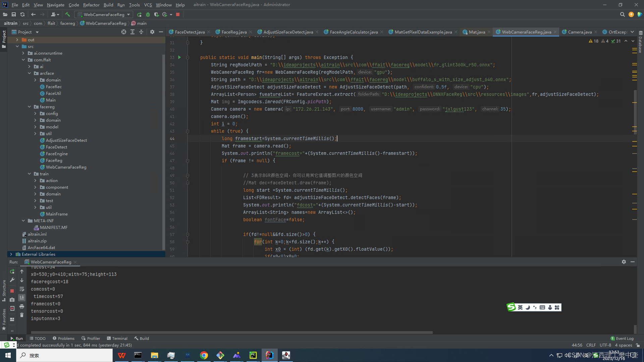
Task: Click the Debug bug icon
Action: coord(148,14)
